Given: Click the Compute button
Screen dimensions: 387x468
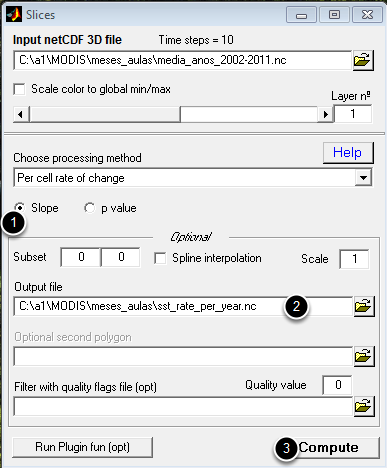Looking at the screenshot, I should tap(329, 448).
